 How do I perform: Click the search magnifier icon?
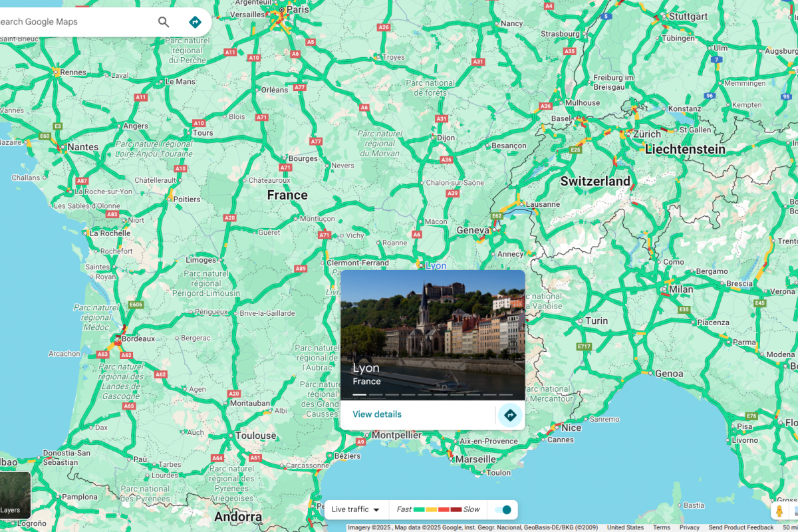coord(164,22)
